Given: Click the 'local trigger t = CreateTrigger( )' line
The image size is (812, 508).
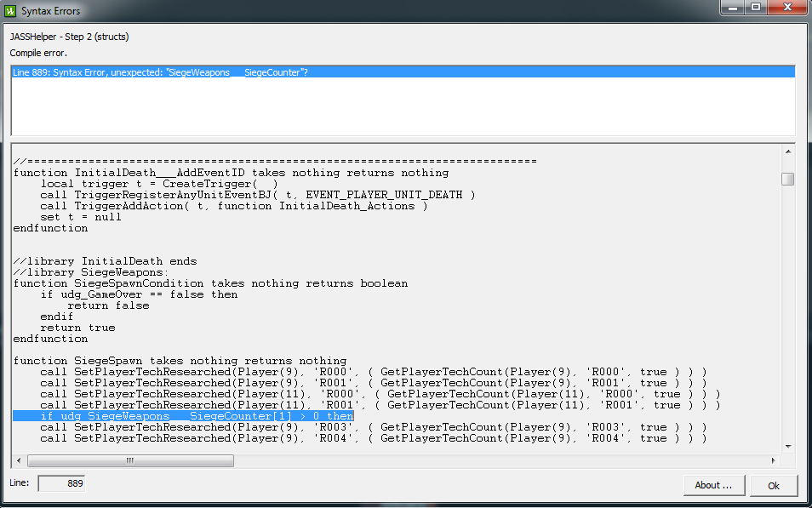Looking at the screenshot, I should click(159, 184).
